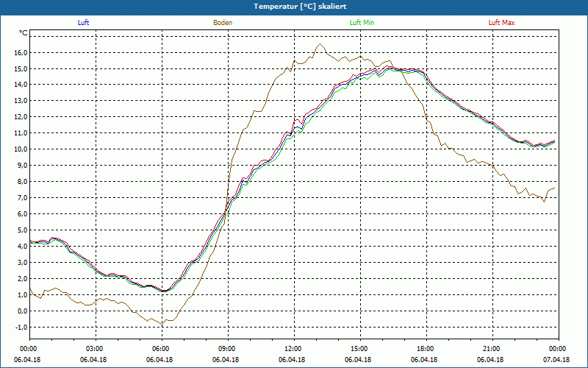
Task: Click the '°C' axis unit label
Action: tap(24, 33)
